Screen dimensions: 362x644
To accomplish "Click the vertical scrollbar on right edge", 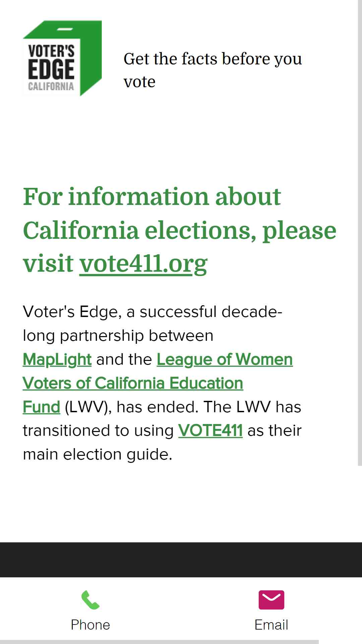I will (360, 233).
